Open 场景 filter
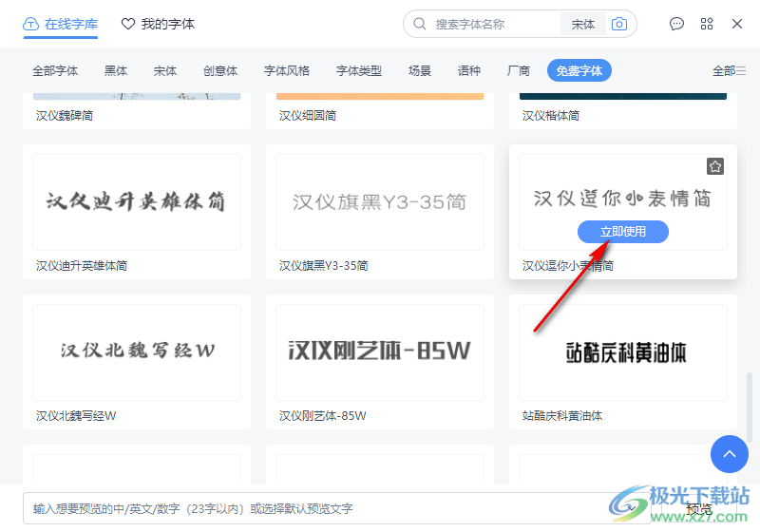 coord(420,70)
